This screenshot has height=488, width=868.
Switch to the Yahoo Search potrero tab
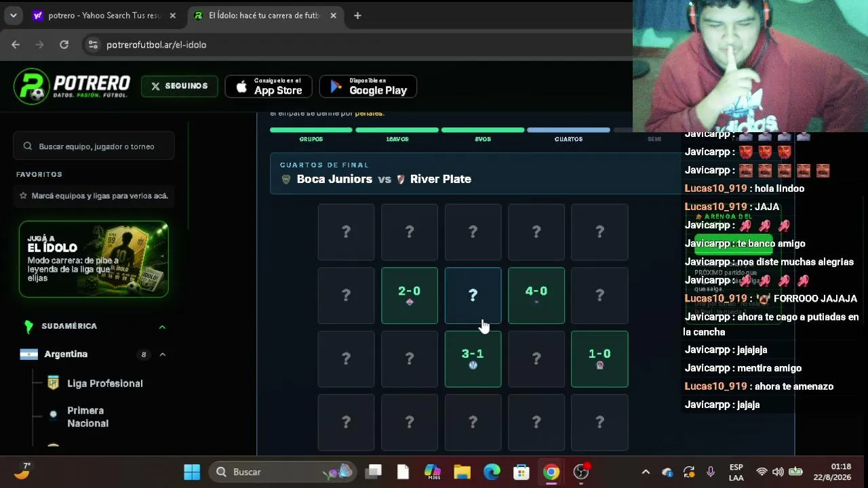(105, 16)
